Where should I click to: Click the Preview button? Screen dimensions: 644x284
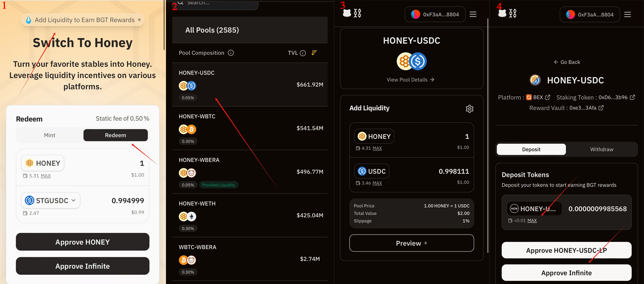(x=412, y=243)
